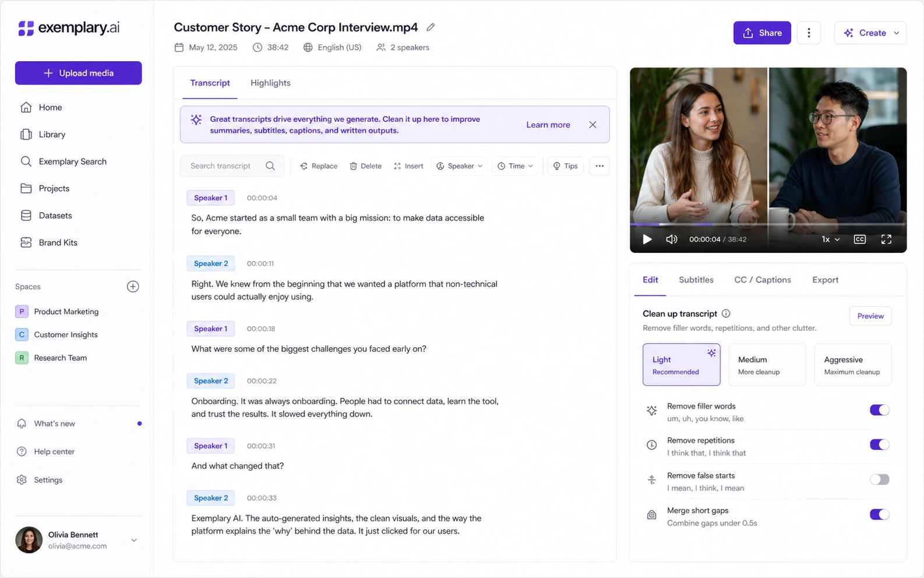Image resolution: width=924 pixels, height=578 pixels.
Task: Select Medium cleanup level
Action: (x=767, y=365)
